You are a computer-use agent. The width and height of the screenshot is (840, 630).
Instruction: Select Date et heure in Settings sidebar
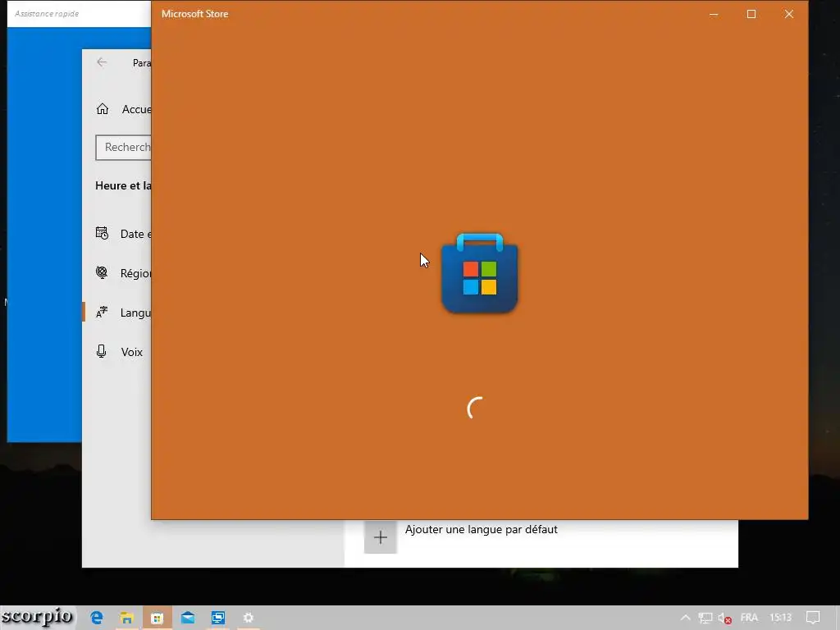point(118,234)
